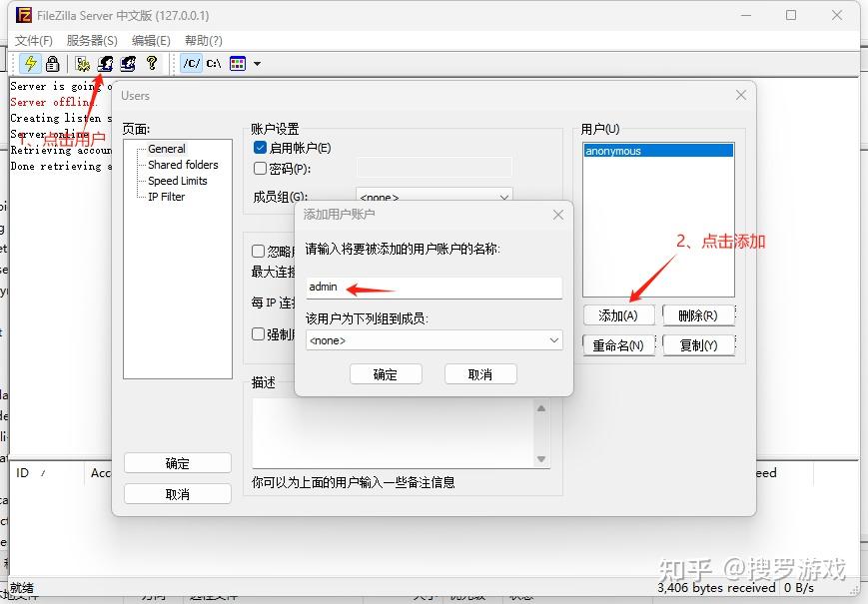
Task: Open the 文件(F) menu
Action: tap(33, 40)
